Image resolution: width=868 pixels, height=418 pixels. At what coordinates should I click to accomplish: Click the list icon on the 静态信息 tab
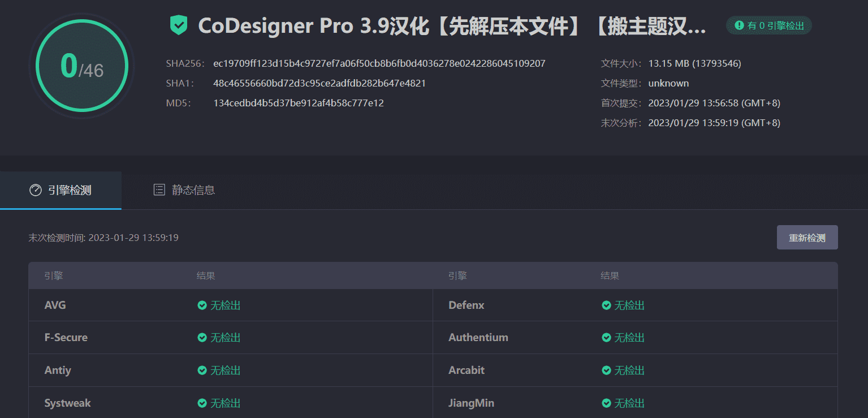pos(159,190)
